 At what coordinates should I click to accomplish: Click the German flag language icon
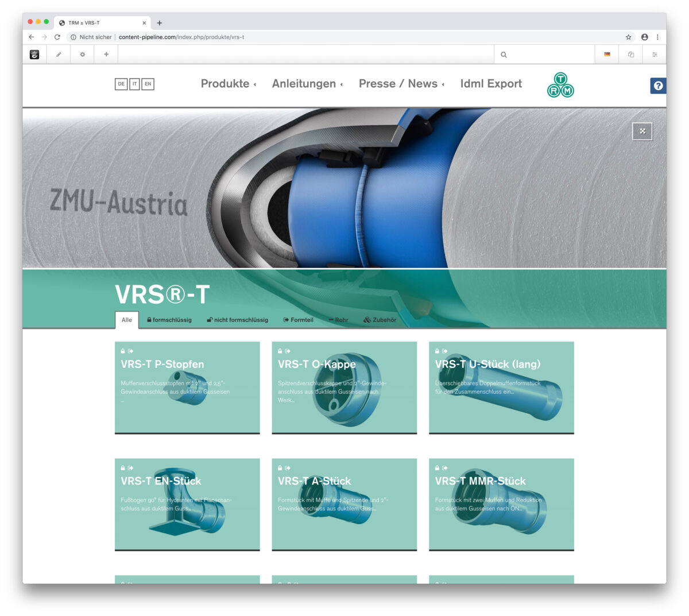point(607,55)
